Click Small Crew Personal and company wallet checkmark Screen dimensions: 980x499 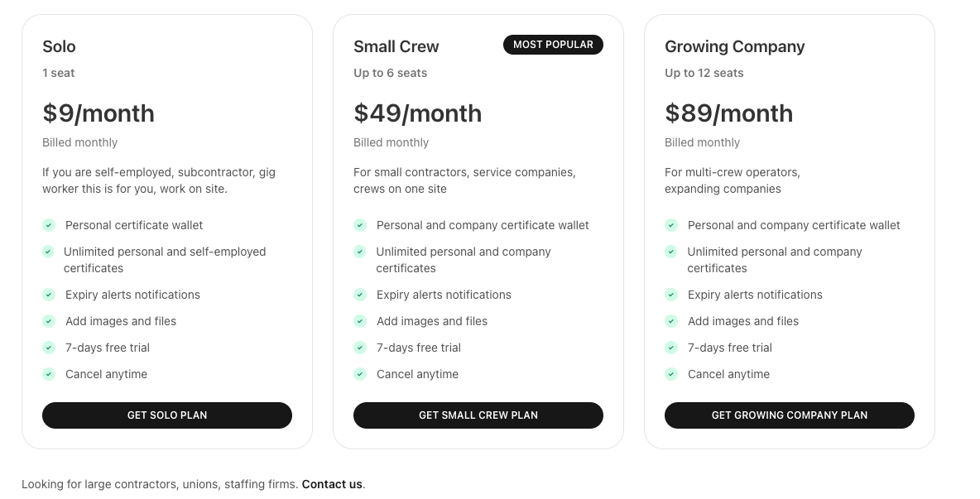(x=360, y=225)
